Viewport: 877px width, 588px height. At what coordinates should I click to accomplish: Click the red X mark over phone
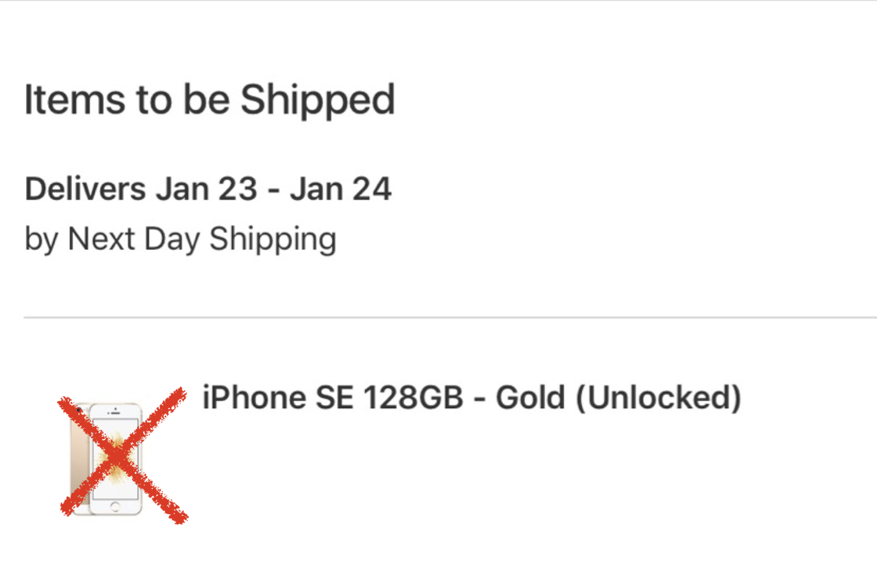123,456
